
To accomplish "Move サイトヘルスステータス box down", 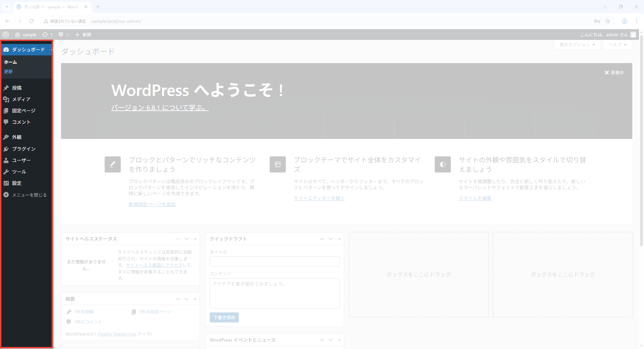I will click(x=186, y=239).
